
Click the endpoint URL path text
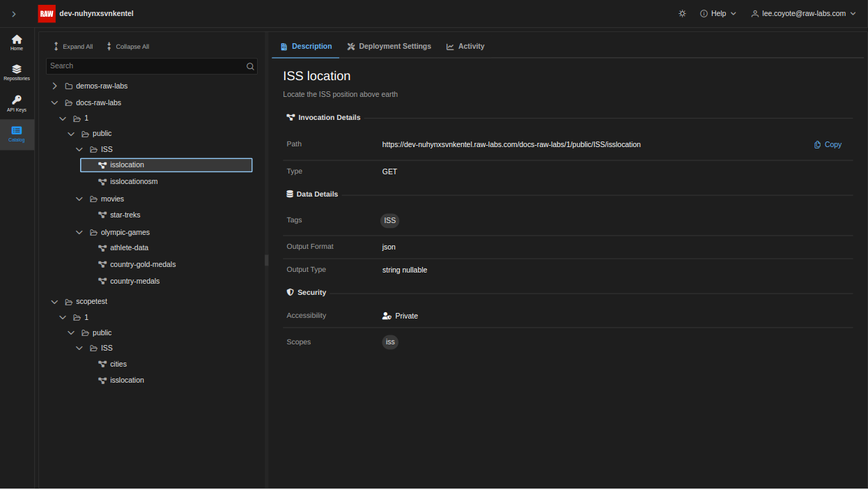tap(511, 145)
